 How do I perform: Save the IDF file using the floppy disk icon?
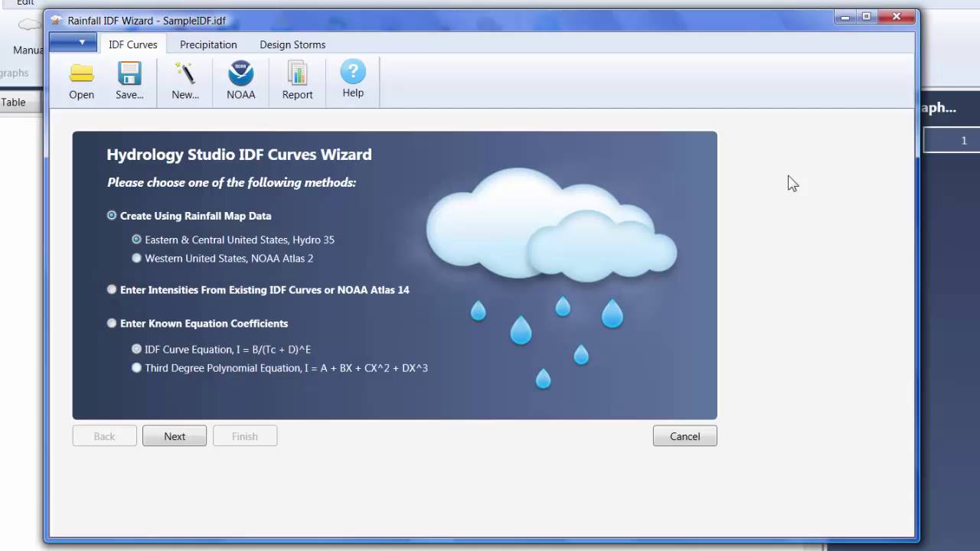click(x=129, y=81)
